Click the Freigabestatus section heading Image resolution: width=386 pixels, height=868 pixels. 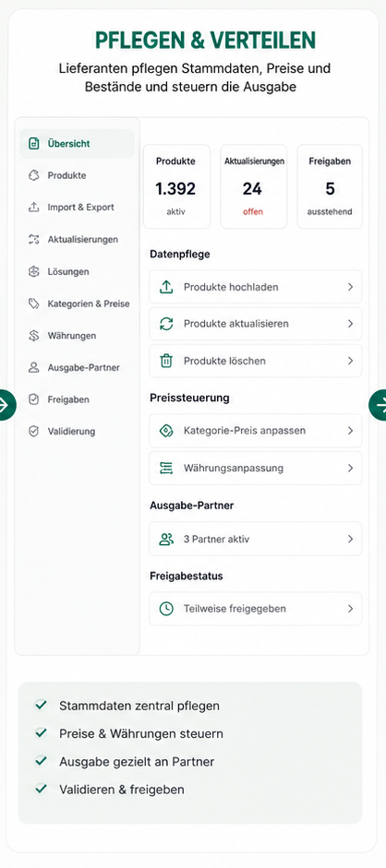click(x=187, y=577)
